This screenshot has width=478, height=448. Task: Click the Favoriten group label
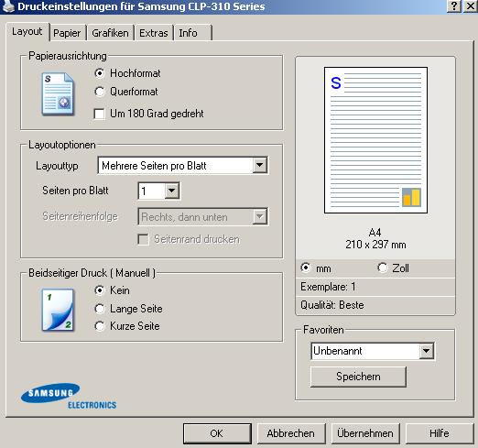pos(323,330)
